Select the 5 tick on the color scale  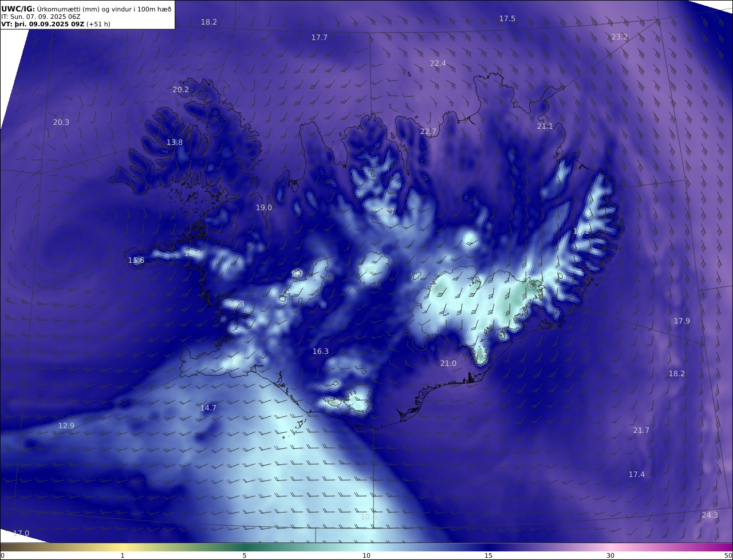click(245, 555)
